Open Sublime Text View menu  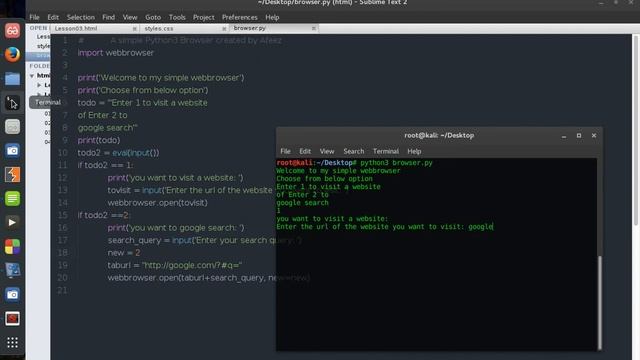click(x=130, y=17)
